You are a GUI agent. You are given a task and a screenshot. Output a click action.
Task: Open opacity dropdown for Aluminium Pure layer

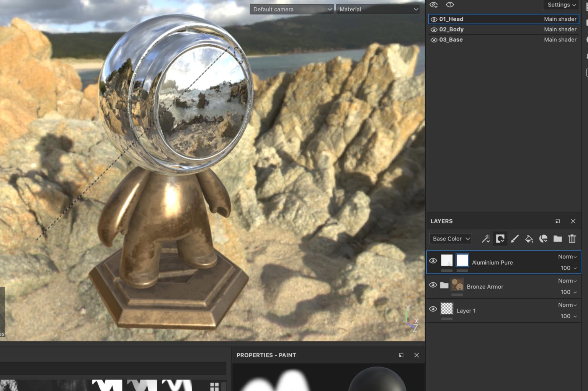click(568, 268)
